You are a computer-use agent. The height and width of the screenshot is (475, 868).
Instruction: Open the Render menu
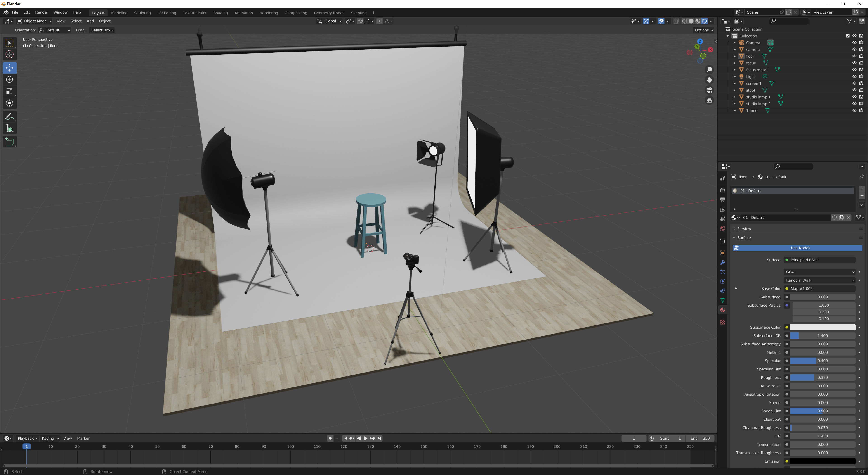click(x=41, y=12)
